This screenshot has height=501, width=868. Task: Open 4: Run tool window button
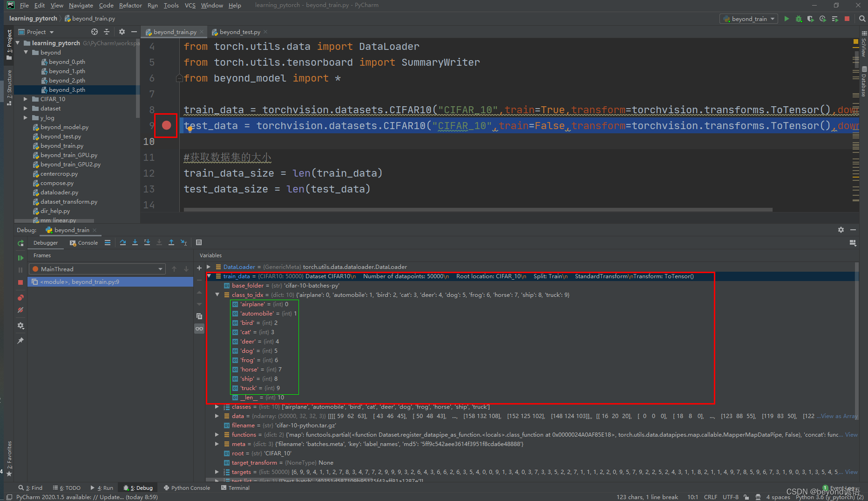pos(102,488)
